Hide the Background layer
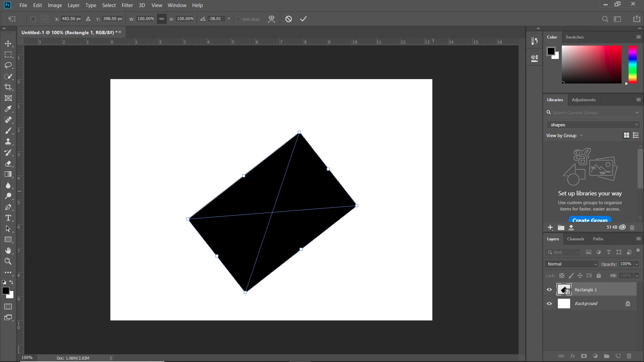This screenshot has width=644, height=362. 549,304
